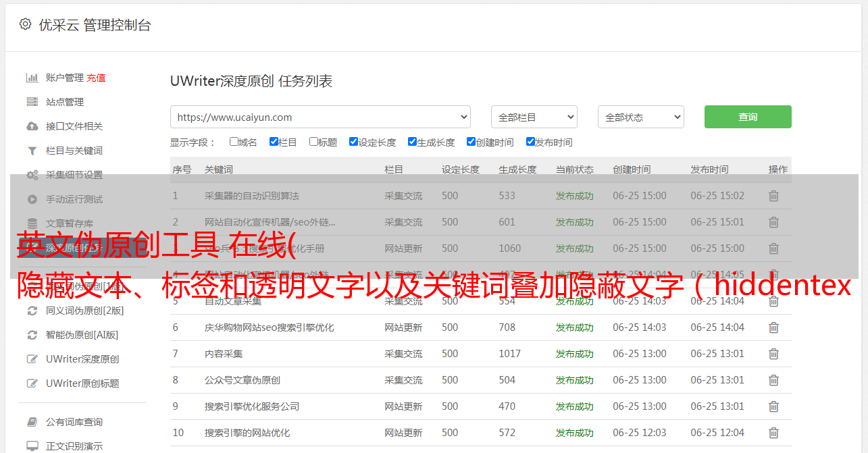Open 账户管理 bar chart icon
This screenshot has width=868, height=453.
coord(32,78)
